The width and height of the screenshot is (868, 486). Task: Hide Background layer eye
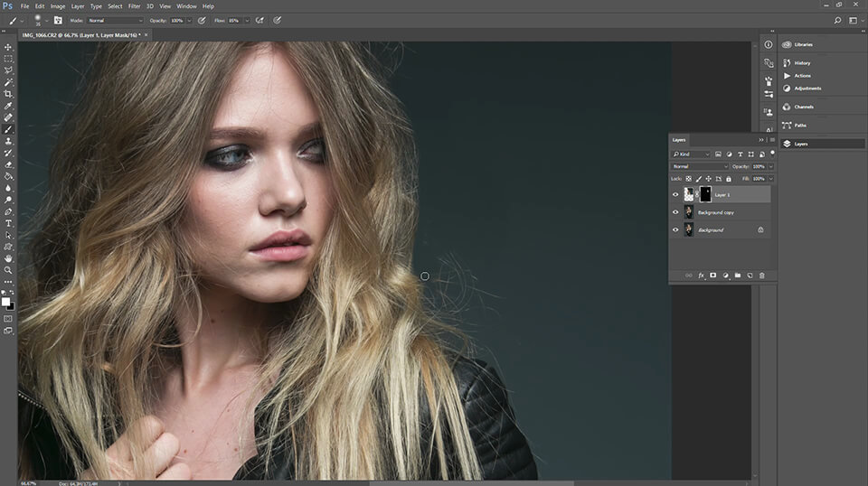point(675,230)
